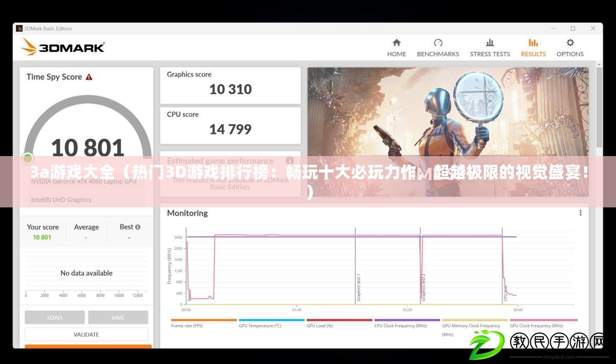Close the 3DMark Basic Edition window

pos(594,29)
